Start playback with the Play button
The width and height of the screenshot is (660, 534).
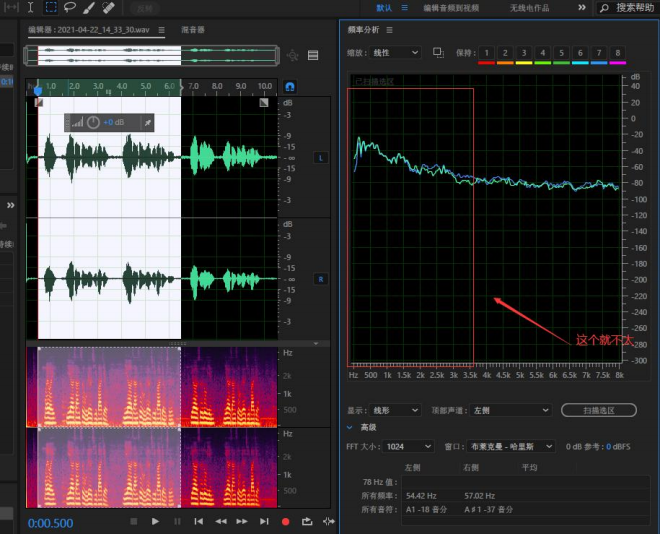pyautogui.click(x=155, y=521)
